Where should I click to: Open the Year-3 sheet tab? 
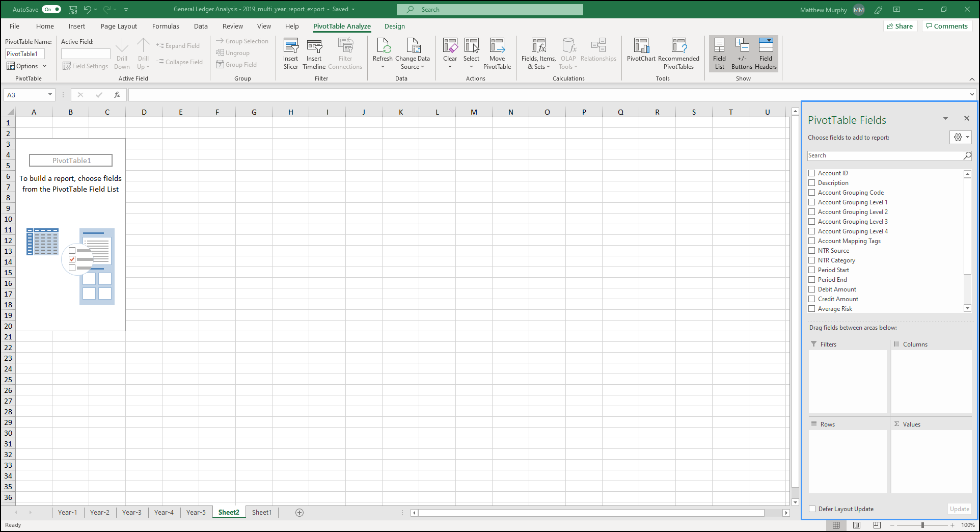click(x=132, y=512)
